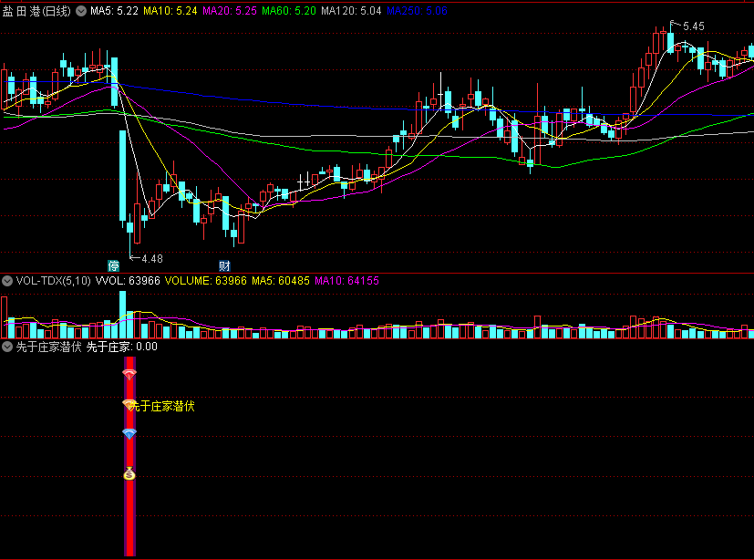Click the MA5: 5.22 label
This screenshot has height=560, width=754.
tap(115, 11)
